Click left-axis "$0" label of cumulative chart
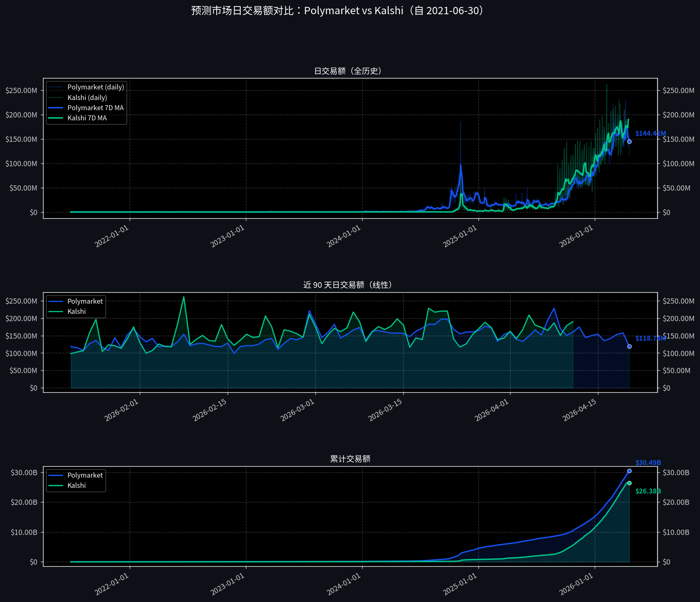This screenshot has height=602, width=700. click(33, 562)
